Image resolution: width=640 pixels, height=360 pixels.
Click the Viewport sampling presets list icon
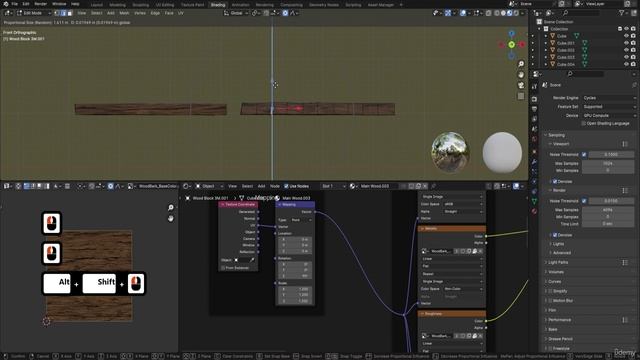625,144
